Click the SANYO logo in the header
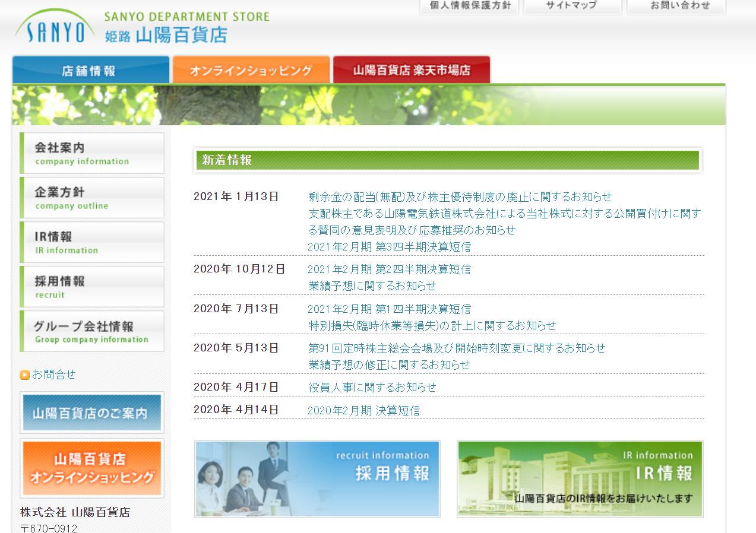Image resolution: width=756 pixels, height=533 pixels. 55,26
